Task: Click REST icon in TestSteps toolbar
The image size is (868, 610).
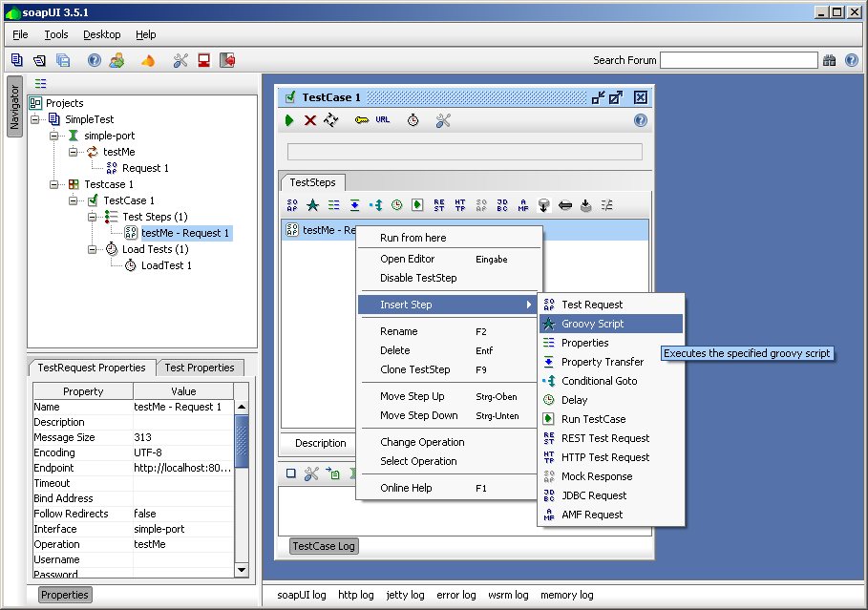Action: click(439, 205)
